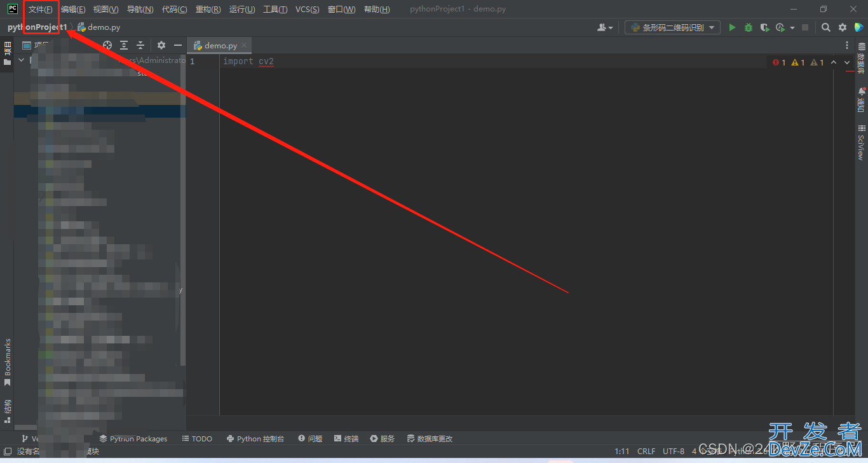Expand all in project tree toolbar

(x=124, y=45)
